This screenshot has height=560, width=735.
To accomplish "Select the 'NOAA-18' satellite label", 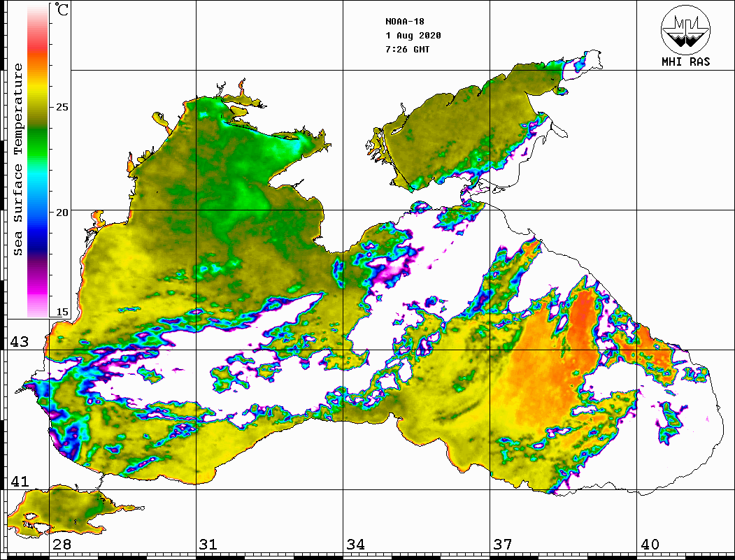I will click(x=405, y=22).
